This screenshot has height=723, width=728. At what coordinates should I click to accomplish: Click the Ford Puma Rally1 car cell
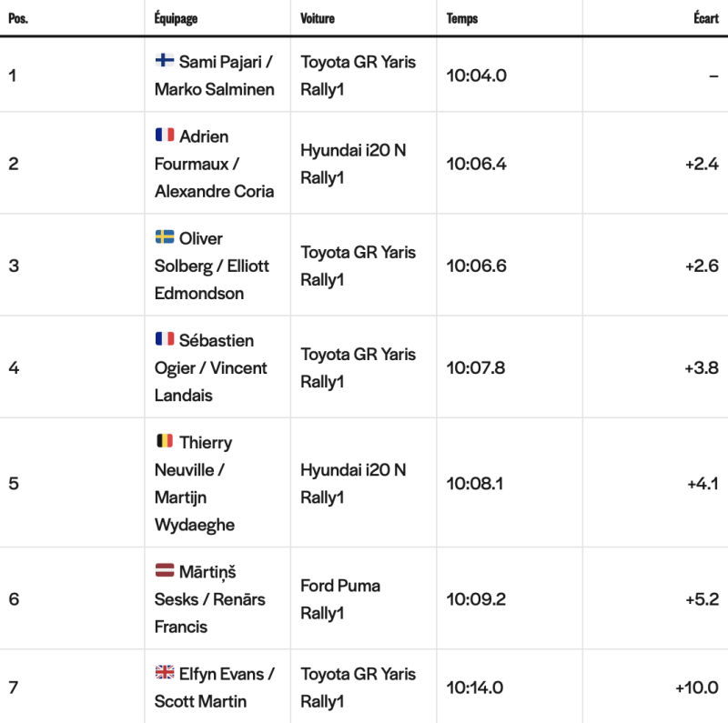click(x=340, y=599)
